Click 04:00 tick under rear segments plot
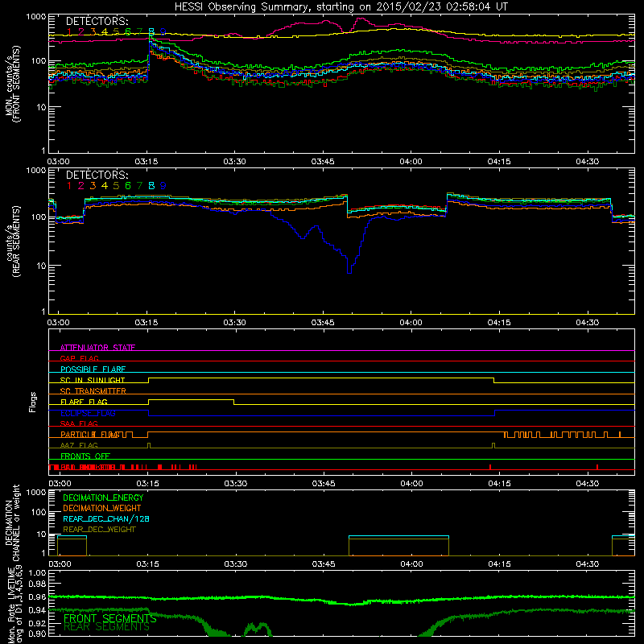This screenshot has height=644, width=644. [411, 323]
